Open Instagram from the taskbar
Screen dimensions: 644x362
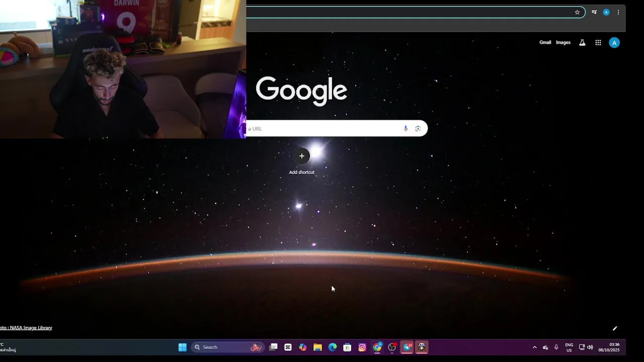click(362, 347)
